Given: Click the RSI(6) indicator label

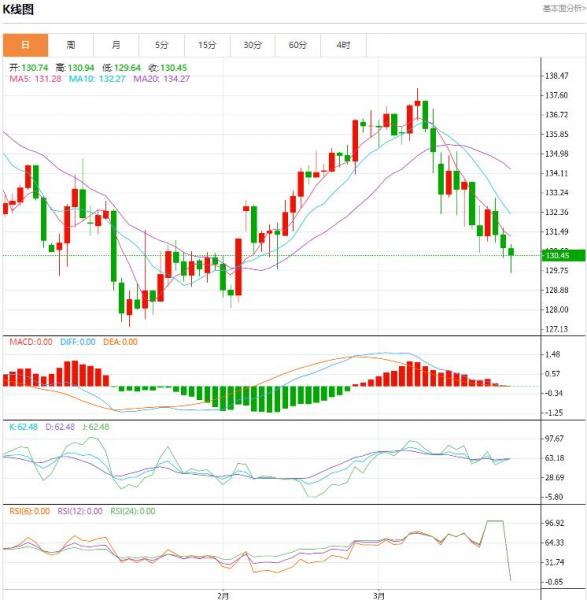Looking at the screenshot, I should point(29,511).
